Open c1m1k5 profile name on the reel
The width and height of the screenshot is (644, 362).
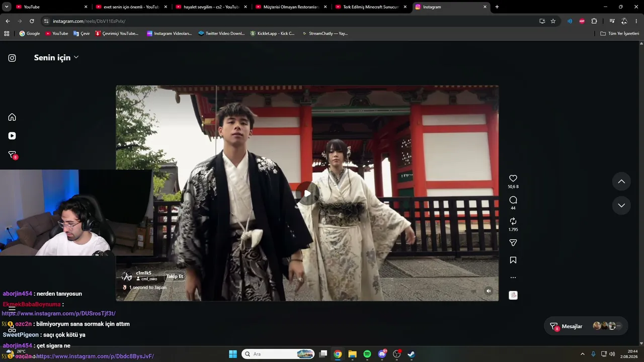coord(143,273)
